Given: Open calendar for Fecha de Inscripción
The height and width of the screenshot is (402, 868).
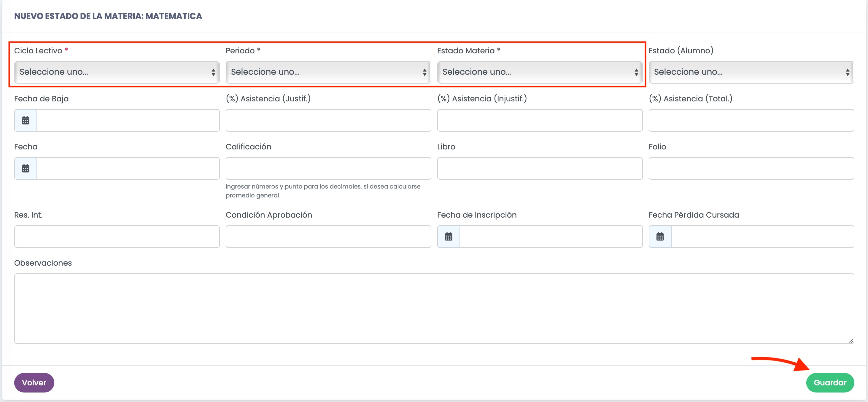Looking at the screenshot, I should 449,237.
